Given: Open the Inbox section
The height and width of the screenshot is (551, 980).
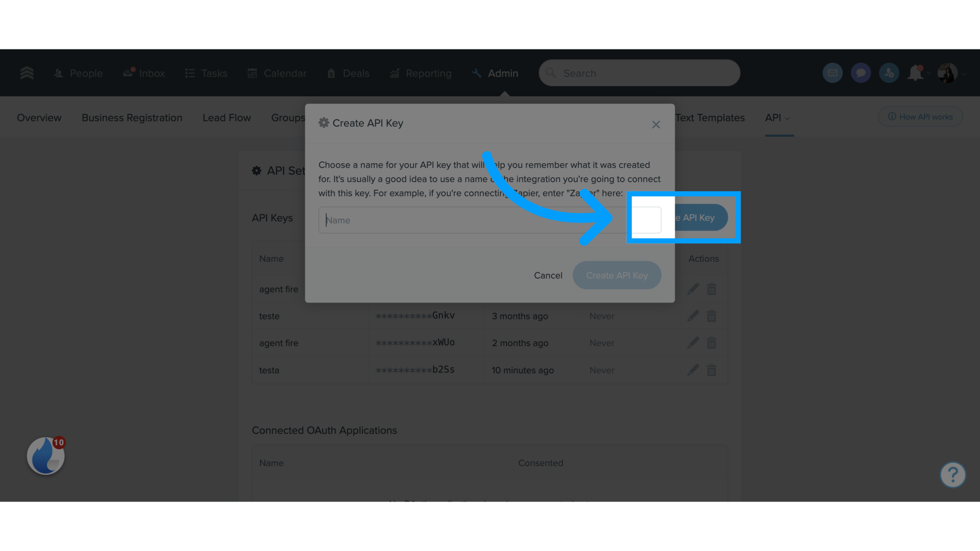Looking at the screenshot, I should pyautogui.click(x=143, y=72).
